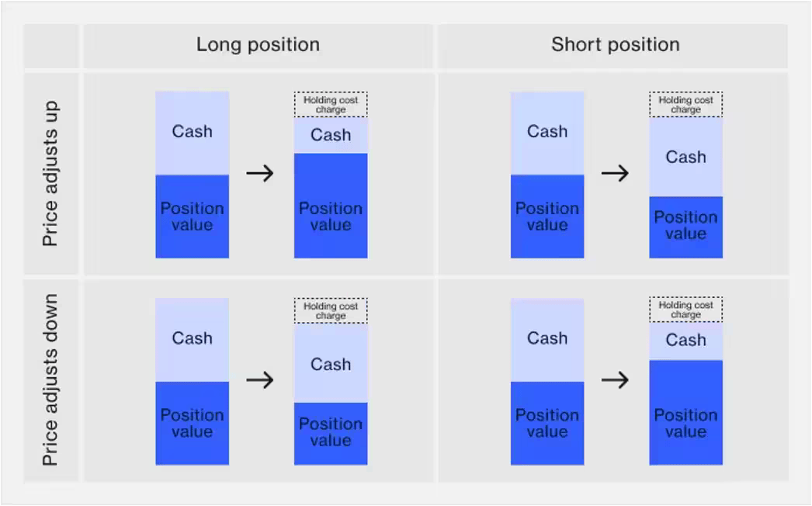Screen dimensions: 812x506
Task: Click Holding cost charge box for Short, price down
Action: (x=685, y=310)
